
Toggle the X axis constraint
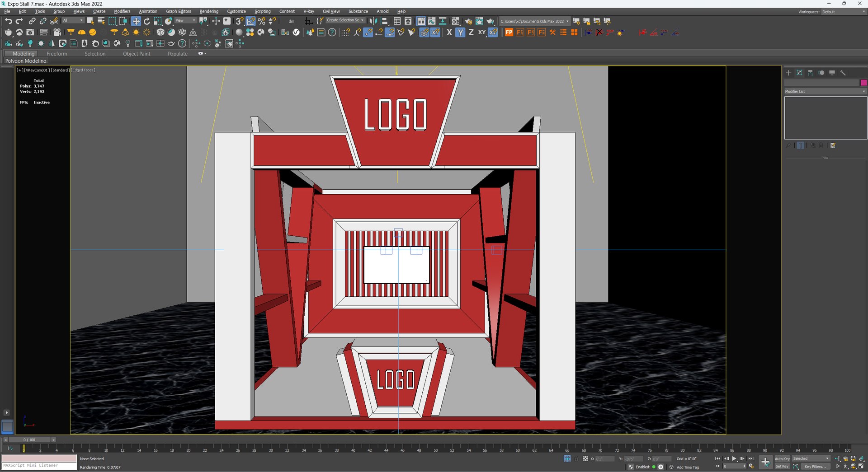(449, 33)
